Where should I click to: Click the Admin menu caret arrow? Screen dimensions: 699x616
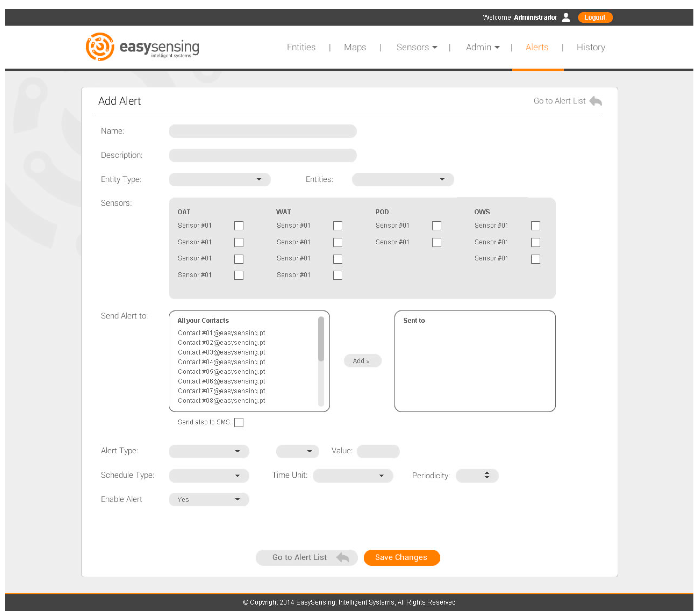[497, 48]
